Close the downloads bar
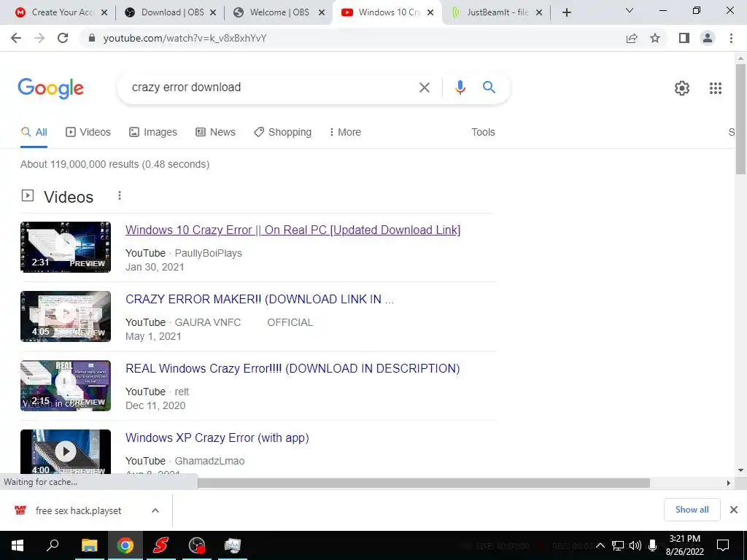This screenshot has height=560, width=747. pyautogui.click(x=734, y=510)
